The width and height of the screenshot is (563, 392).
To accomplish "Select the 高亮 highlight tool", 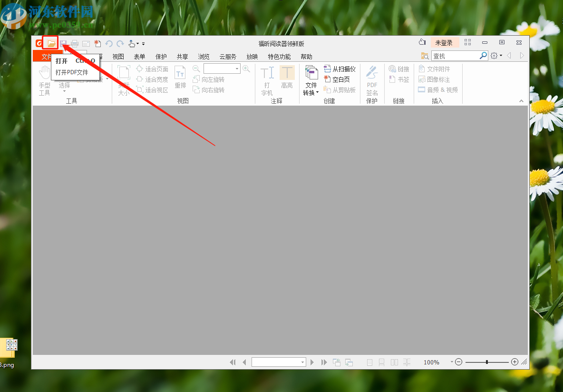I will (x=287, y=77).
